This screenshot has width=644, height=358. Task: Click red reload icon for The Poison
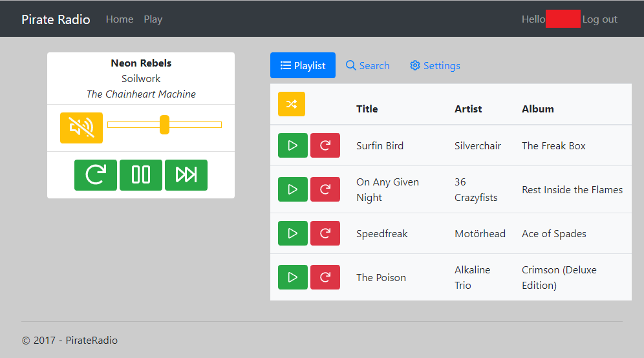(325, 277)
